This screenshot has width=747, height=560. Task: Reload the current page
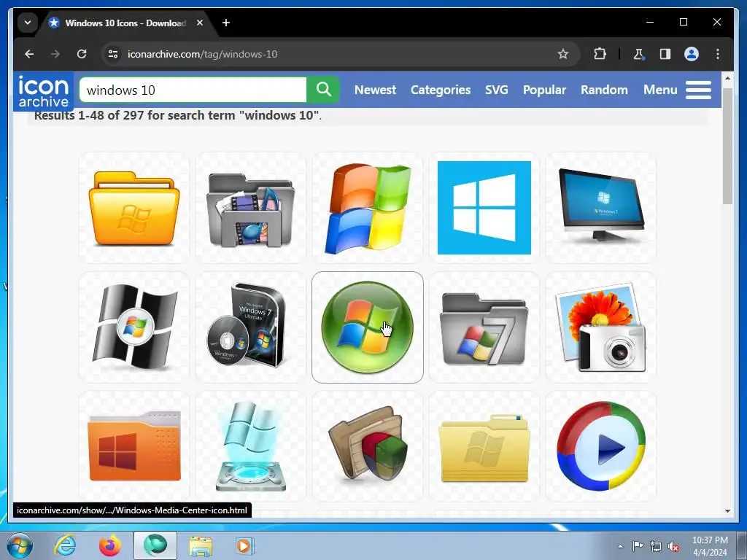[x=82, y=54]
